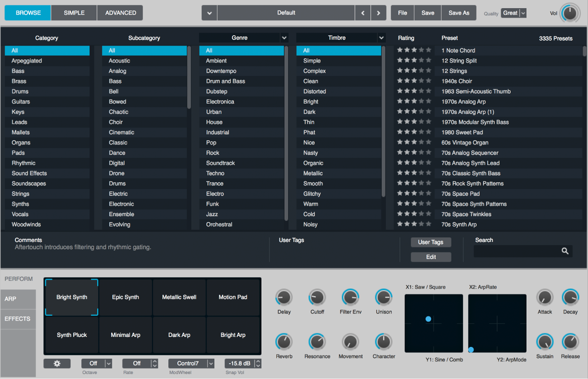This screenshot has height=379, width=588.
Task: Click the Reverb knob
Action: 284,342
